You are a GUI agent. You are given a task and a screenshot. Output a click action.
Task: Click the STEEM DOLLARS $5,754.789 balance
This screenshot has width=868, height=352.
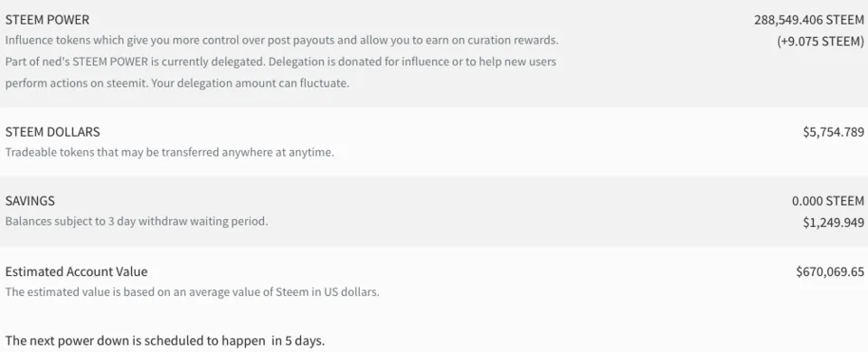point(833,132)
